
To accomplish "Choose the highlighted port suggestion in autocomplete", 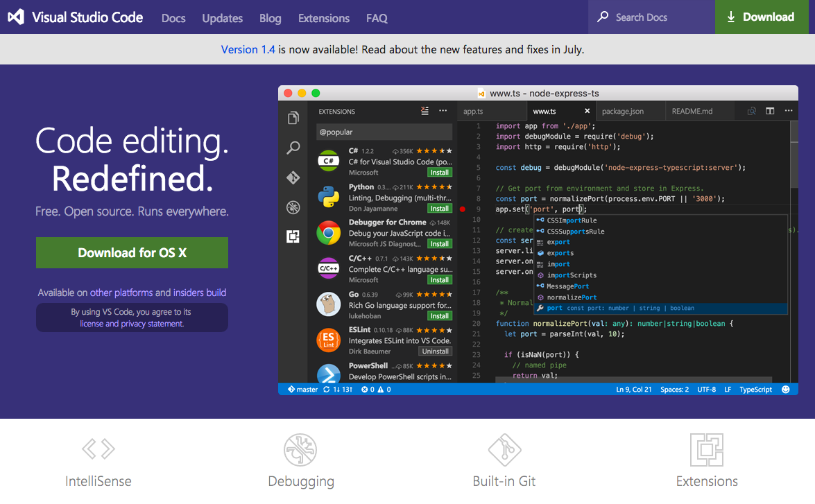I will click(x=660, y=308).
